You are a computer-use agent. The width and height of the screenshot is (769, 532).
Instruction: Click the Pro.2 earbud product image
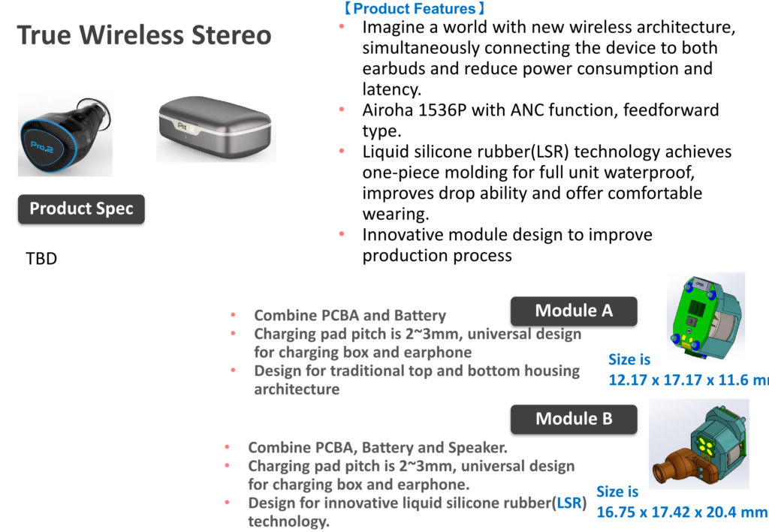tap(65, 134)
